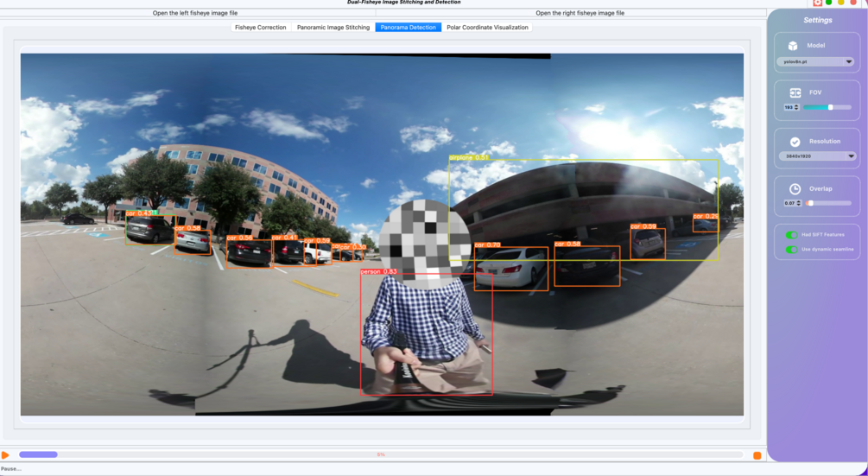The image size is (868, 476).
Task: Toggle the Had SIFT Features switch
Action: click(792, 235)
